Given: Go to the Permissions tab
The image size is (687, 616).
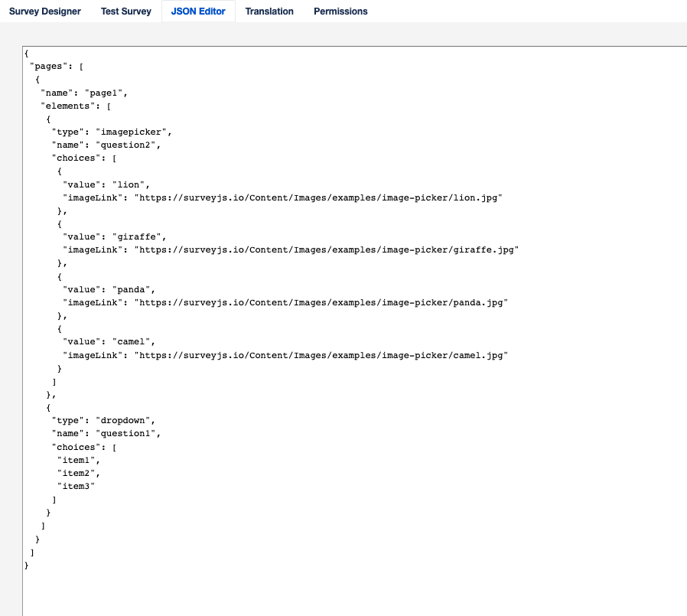Looking at the screenshot, I should tap(340, 11).
